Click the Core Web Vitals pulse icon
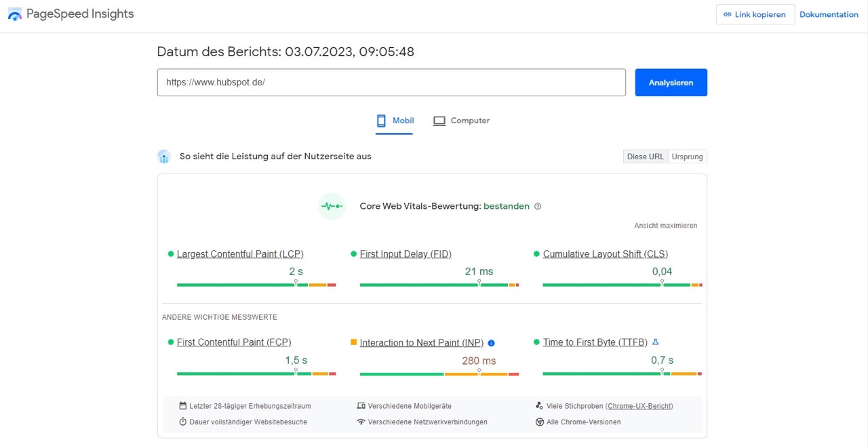Image resolution: width=868 pixels, height=448 pixels. (332, 206)
